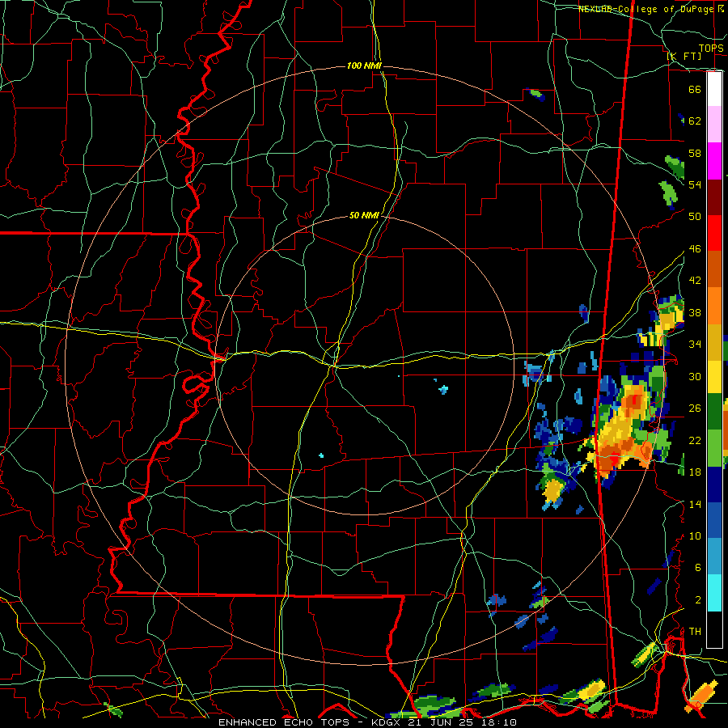Click the 'K FT' legend units label

point(684,56)
